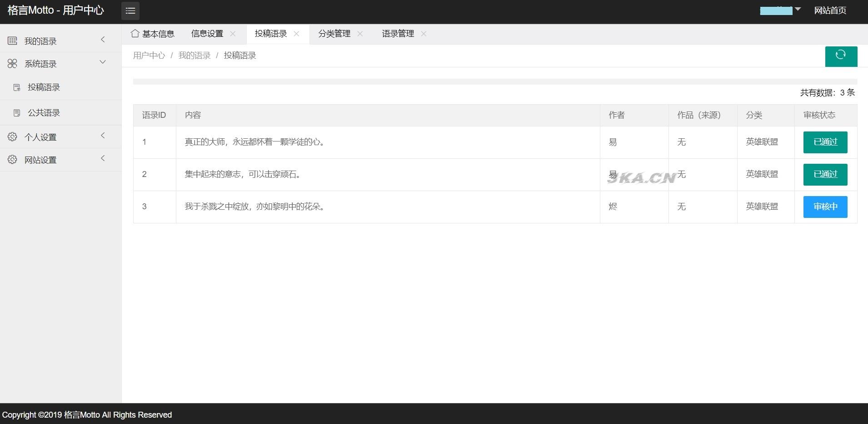Close the 分类管理 tab
Image resolution: width=868 pixels, height=424 pixels.
click(360, 34)
